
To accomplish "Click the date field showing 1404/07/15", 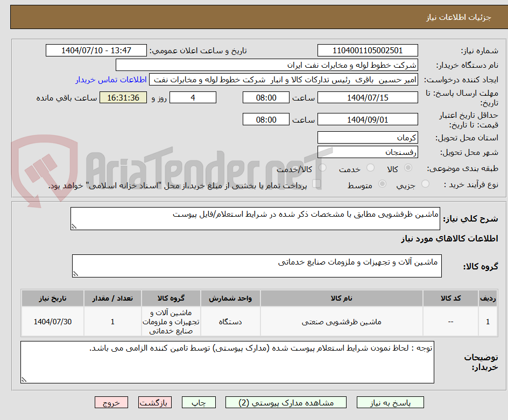I will (x=368, y=97).
